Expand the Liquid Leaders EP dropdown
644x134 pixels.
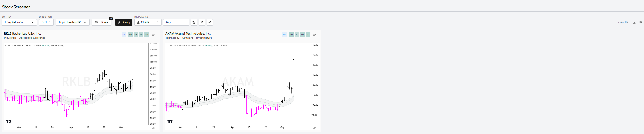pos(73,22)
